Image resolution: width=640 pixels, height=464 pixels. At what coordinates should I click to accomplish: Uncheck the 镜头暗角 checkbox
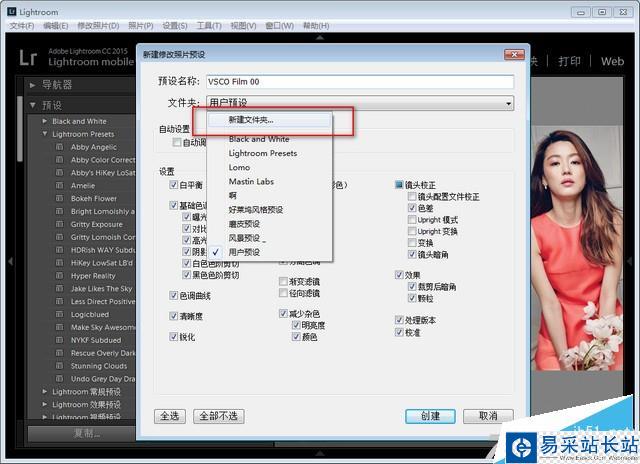tap(412, 254)
